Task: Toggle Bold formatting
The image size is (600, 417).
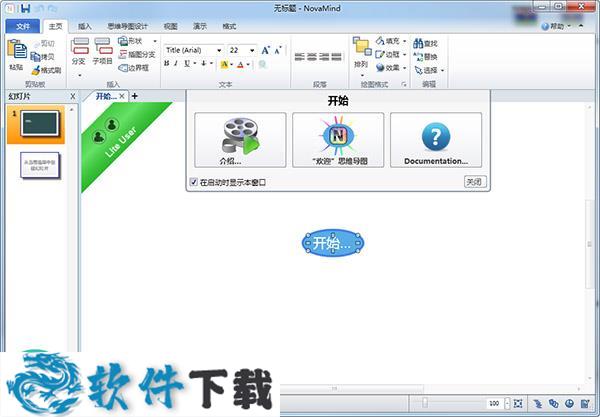Action: tap(166, 64)
